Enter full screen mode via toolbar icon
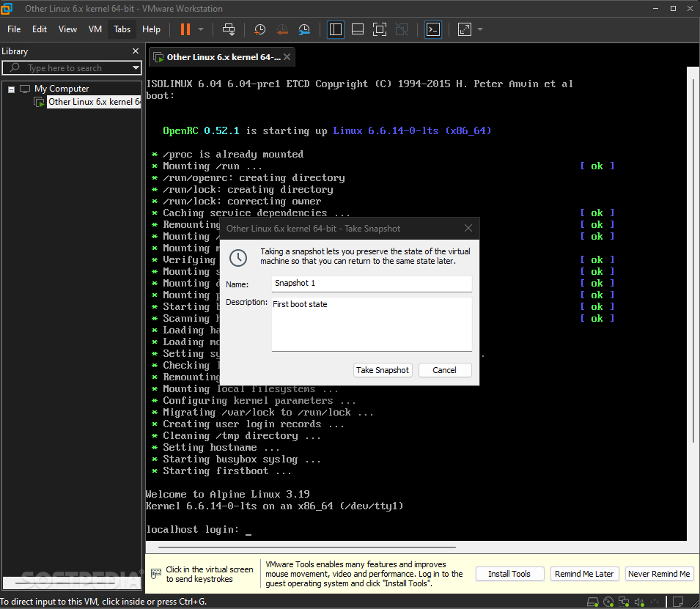 [x=380, y=29]
